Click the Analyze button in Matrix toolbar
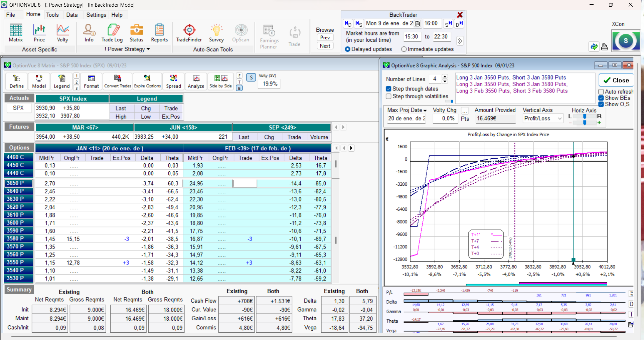Image resolution: width=644 pixels, height=340 pixels. (196, 81)
